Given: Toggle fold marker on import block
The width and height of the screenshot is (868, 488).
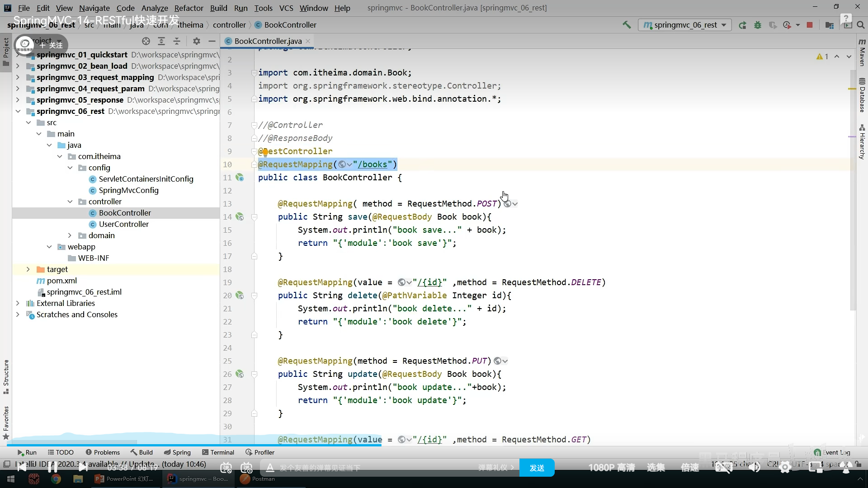Looking at the screenshot, I should (254, 73).
